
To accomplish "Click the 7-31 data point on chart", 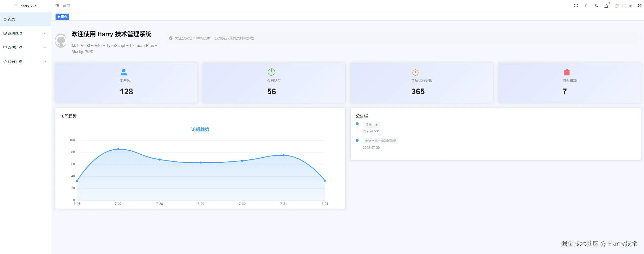I will (x=283, y=155).
